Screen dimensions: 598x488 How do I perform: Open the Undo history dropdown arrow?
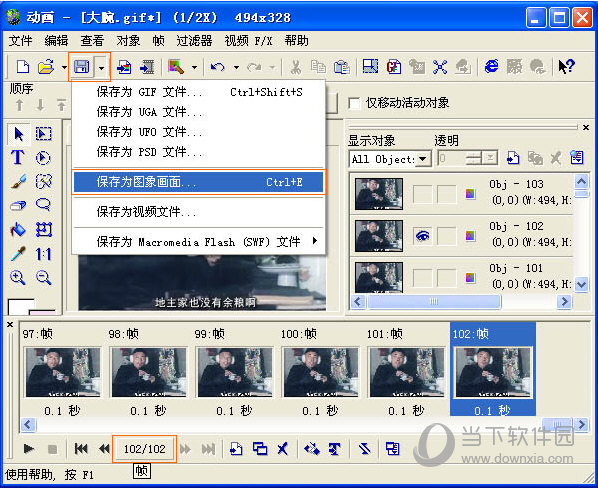click(236, 67)
